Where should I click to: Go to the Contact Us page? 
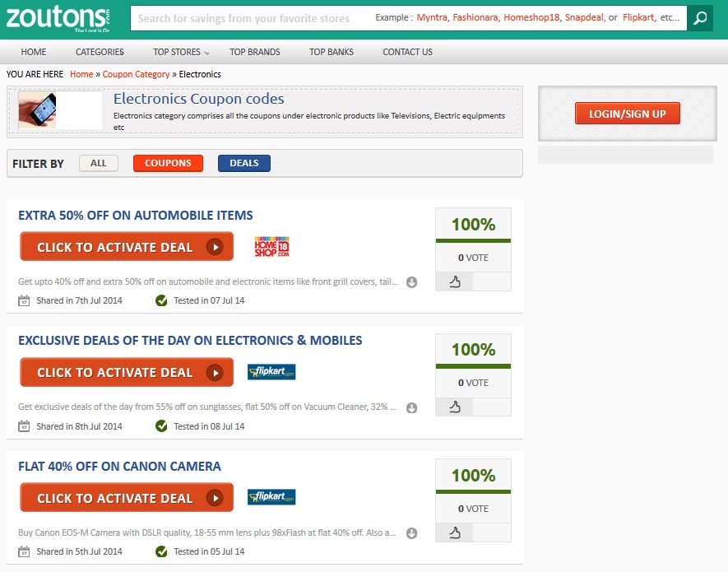click(407, 52)
